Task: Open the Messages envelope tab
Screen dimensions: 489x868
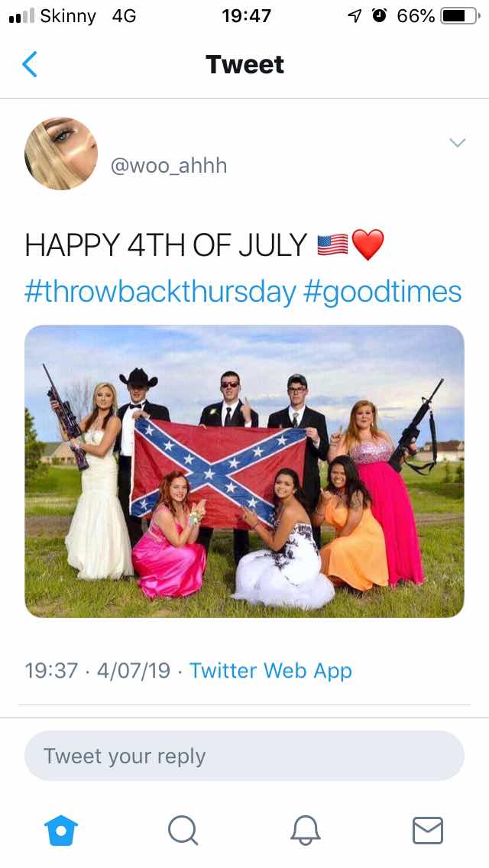Action: pos(428,831)
